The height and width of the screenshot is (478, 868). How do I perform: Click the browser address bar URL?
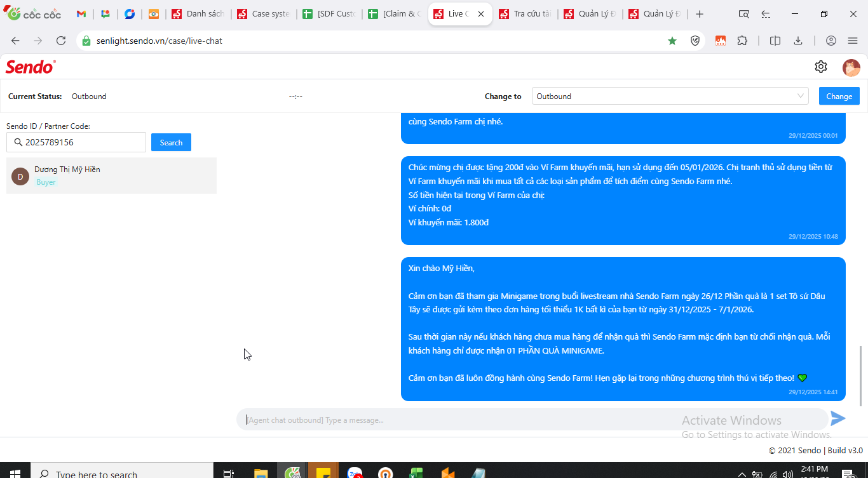point(159,41)
